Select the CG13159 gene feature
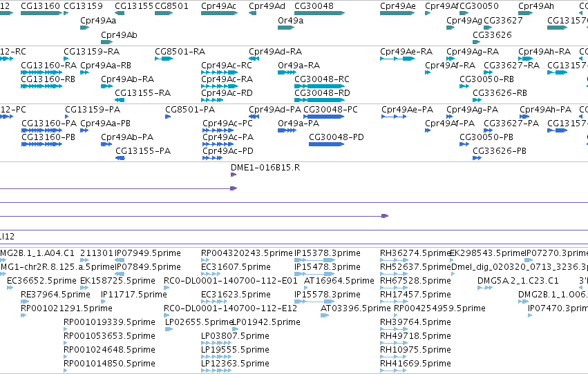The image size is (588, 374). 66,13
